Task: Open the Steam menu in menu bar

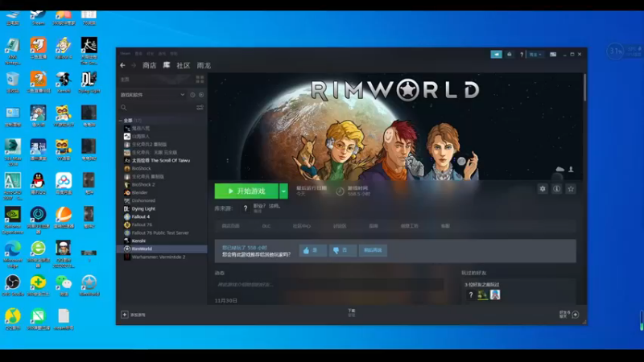Action: [x=126, y=54]
